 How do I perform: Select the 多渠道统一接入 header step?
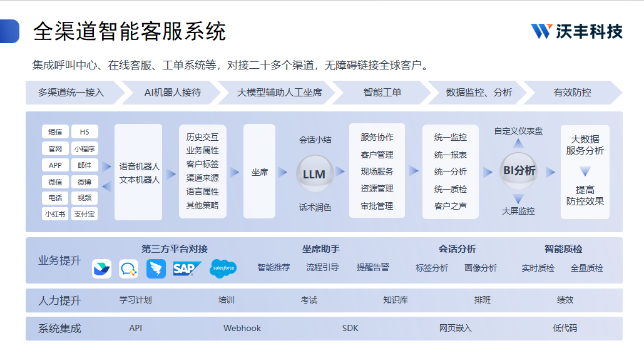71,93
